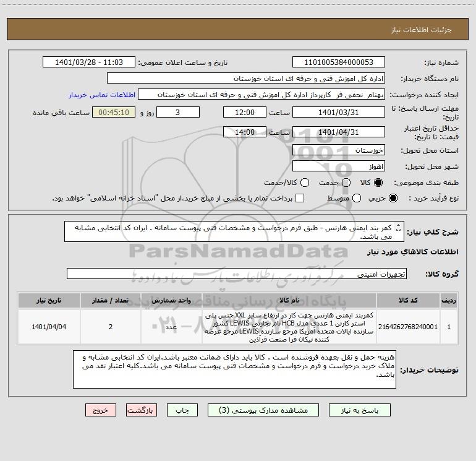Click the announcement date field 1401/03/28 - 11:03
Image resolution: width=476 pixels, height=461 pixels.
coord(88,62)
